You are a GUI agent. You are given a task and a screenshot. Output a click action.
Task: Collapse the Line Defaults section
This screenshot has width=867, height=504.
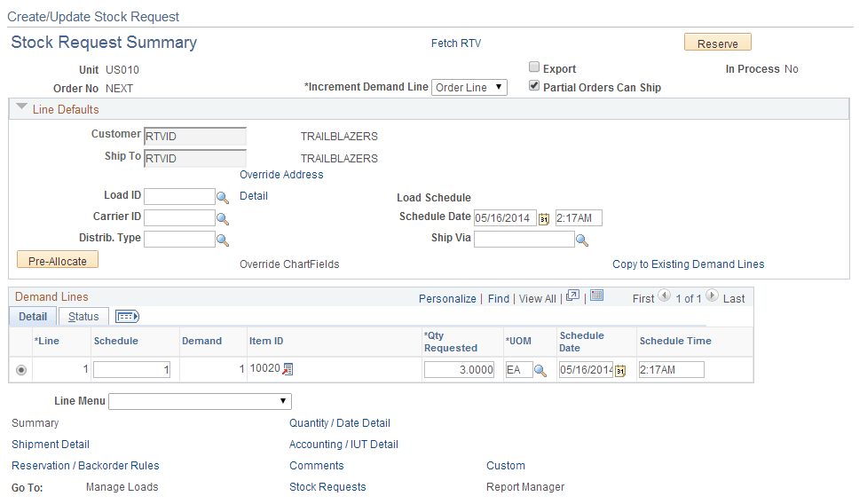[x=21, y=106]
